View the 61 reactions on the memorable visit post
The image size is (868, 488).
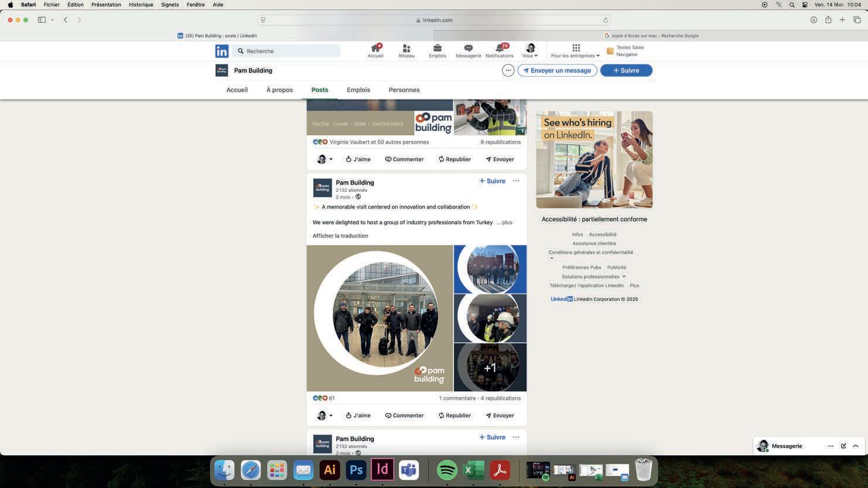click(x=324, y=398)
